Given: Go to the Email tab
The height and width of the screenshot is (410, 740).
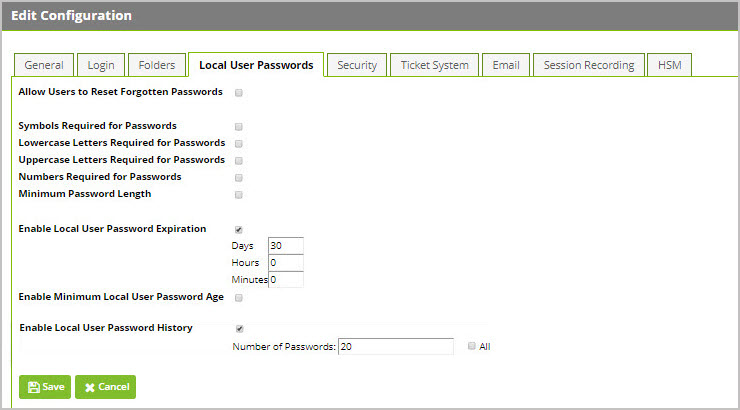Looking at the screenshot, I should coord(506,65).
